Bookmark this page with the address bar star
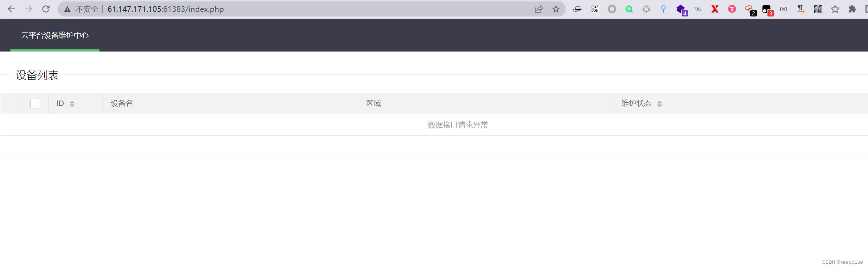This screenshot has width=868, height=268. pyautogui.click(x=556, y=9)
